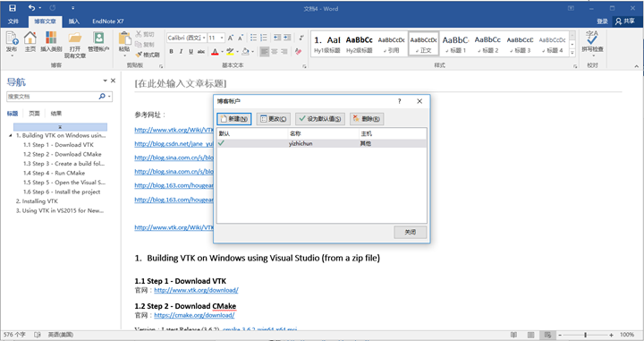Click Delete (删除) button in dialog
The image size is (644, 341).
click(367, 119)
